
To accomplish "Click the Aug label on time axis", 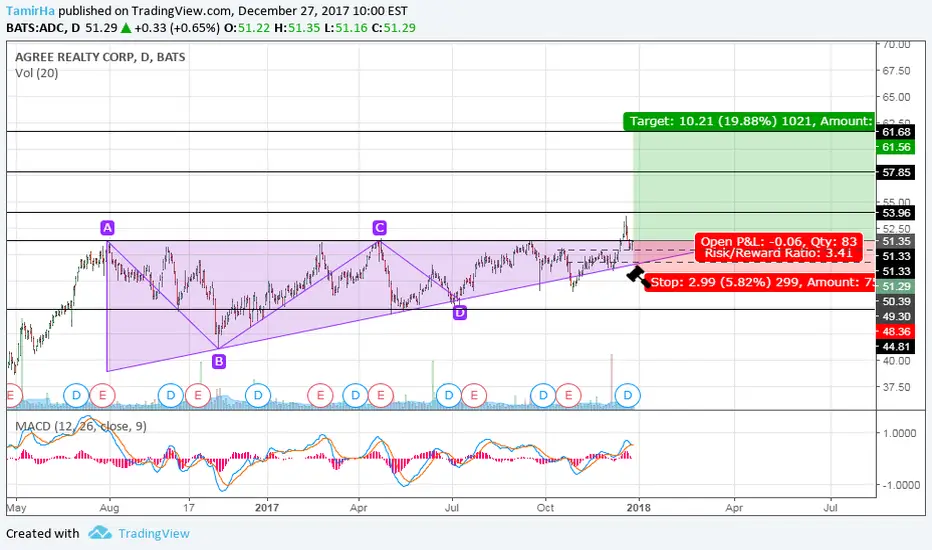I will 109,508.
